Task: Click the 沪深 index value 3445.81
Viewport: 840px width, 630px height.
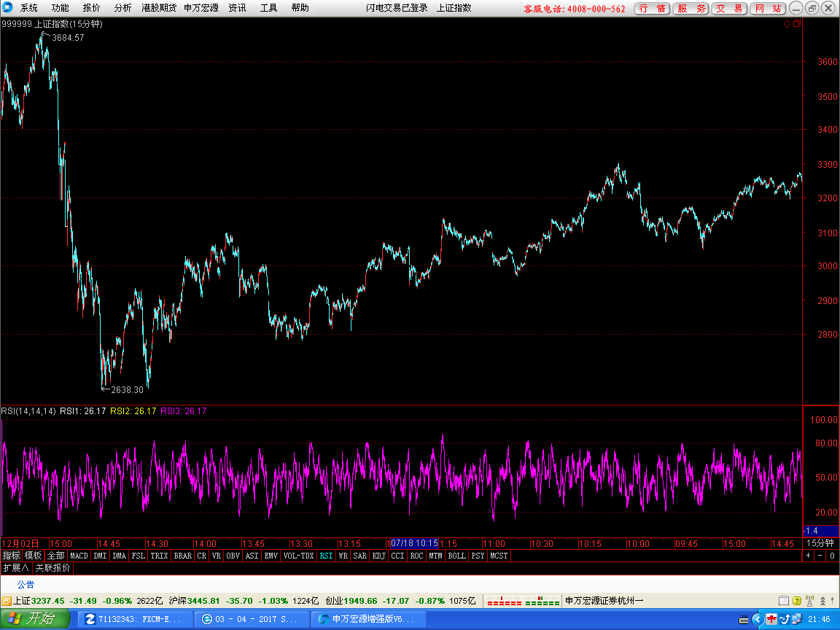Action: click(x=203, y=601)
